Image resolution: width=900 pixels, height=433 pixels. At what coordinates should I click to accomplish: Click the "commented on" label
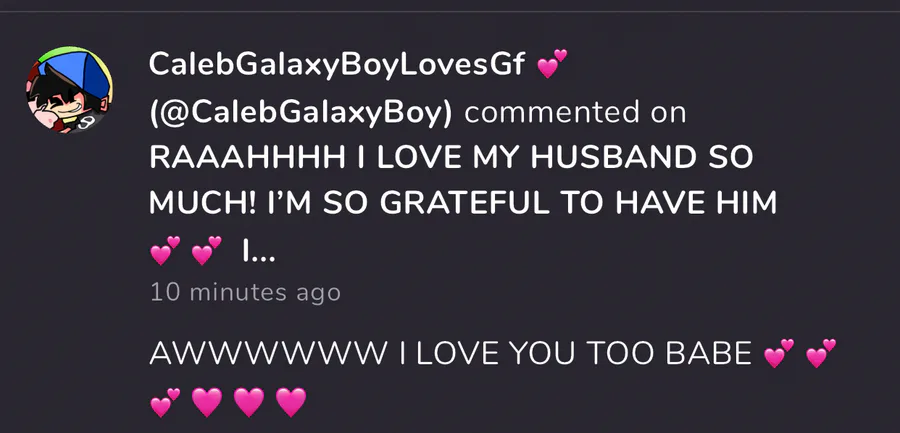pos(575,111)
